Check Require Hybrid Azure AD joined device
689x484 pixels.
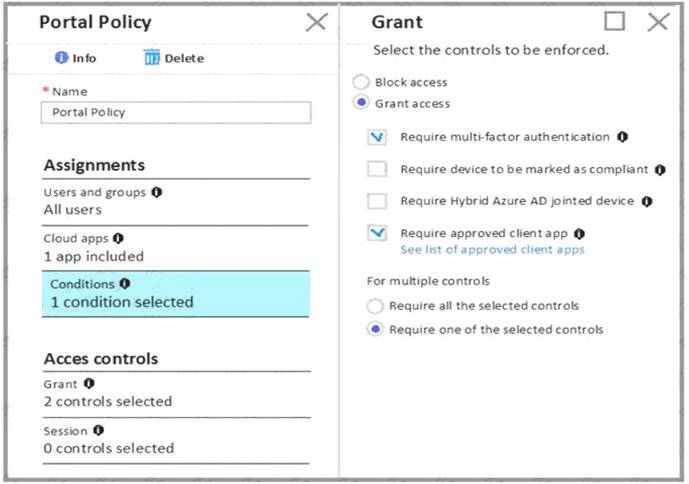377,202
